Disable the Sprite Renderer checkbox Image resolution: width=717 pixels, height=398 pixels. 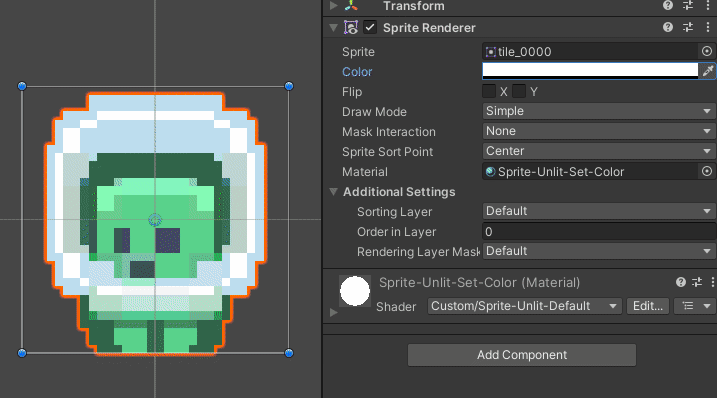click(370, 27)
